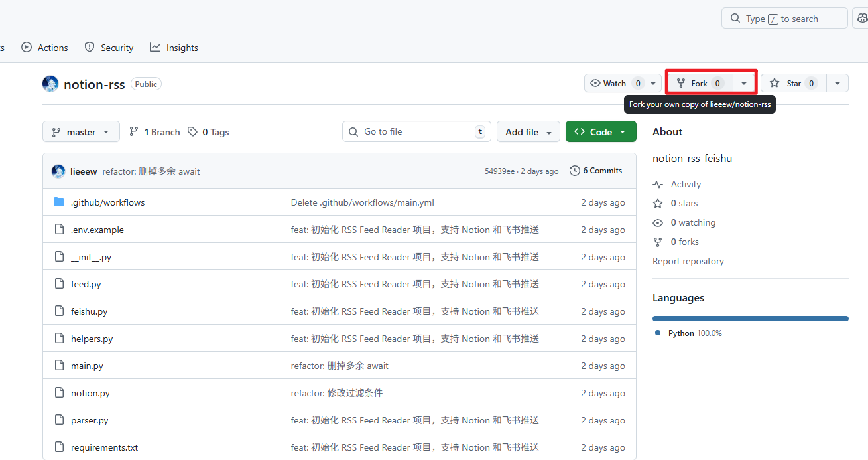The width and height of the screenshot is (868, 460).
Task: Expand the Star lists dropdown arrow
Action: 837,83
